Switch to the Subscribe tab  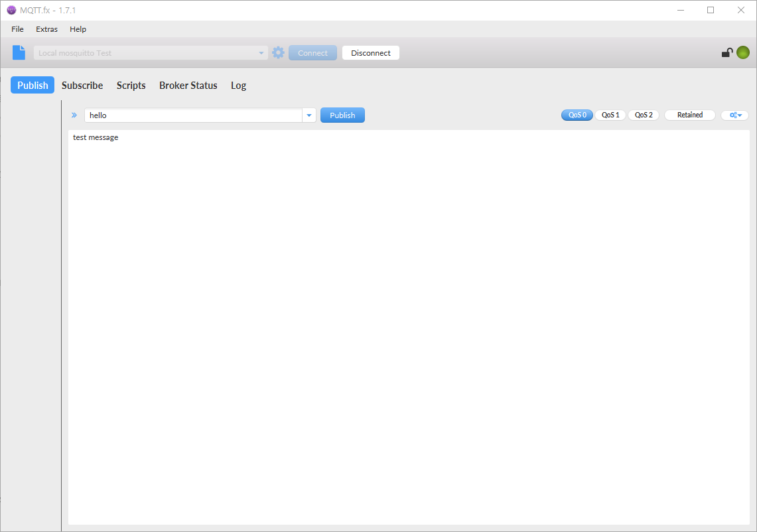(x=82, y=85)
